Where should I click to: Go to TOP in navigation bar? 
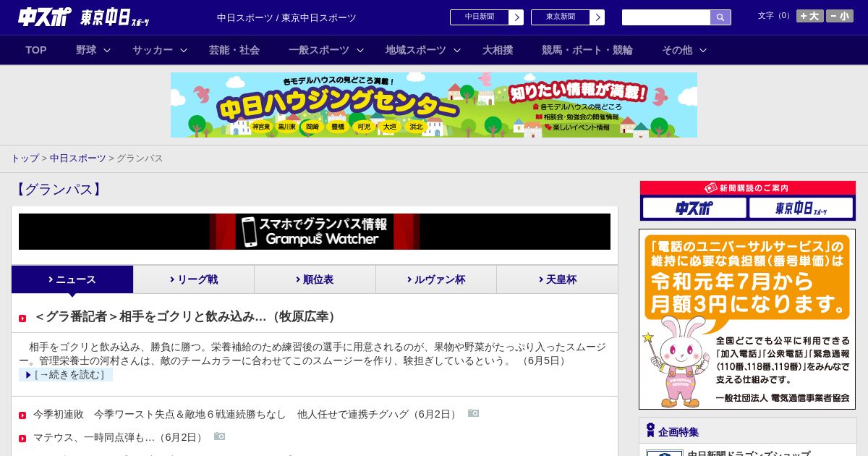click(36, 50)
